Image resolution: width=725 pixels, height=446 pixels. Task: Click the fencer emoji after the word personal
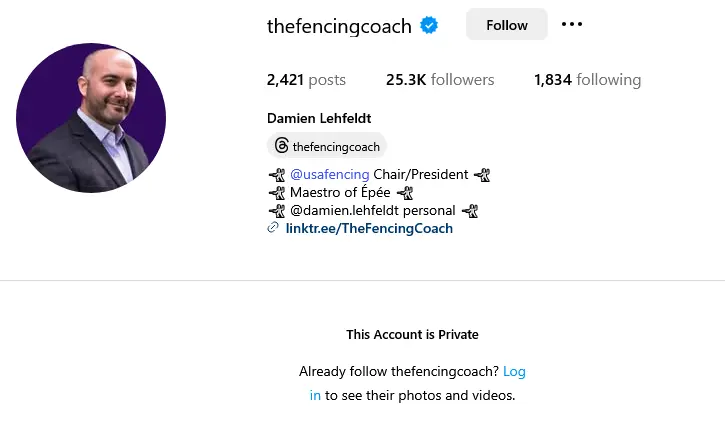(x=470, y=211)
